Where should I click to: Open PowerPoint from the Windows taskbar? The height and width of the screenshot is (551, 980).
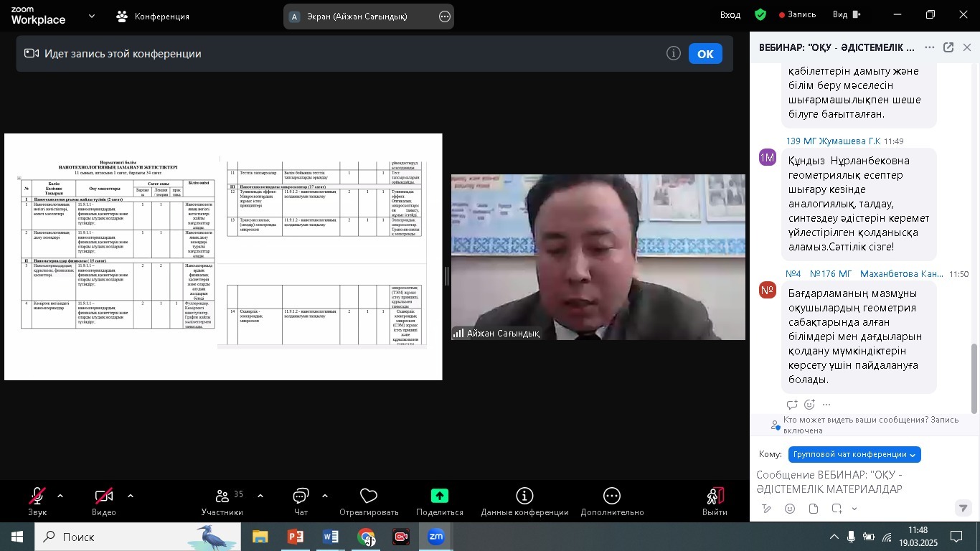(296, 537)
